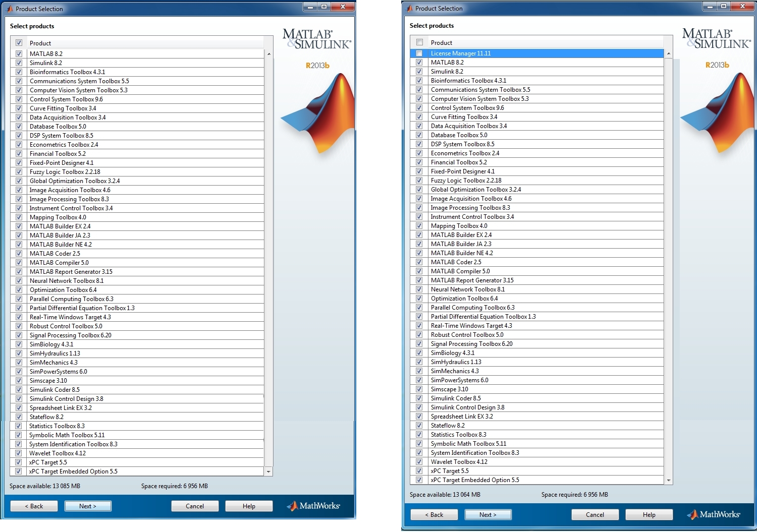Click scroll up arrow in right product list
This screenshot has height=532, width=757.
669,53
